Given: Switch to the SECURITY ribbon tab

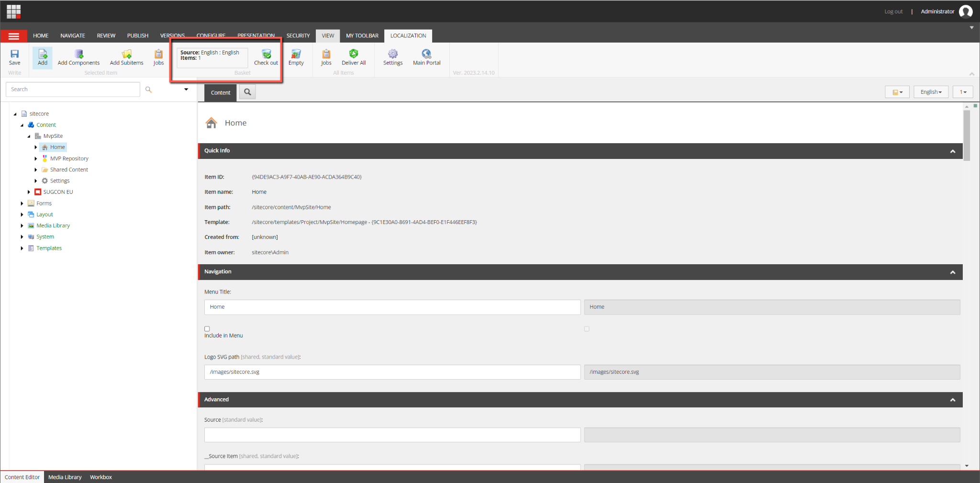Looking at the screenshot, I should (x=298, y=36).
